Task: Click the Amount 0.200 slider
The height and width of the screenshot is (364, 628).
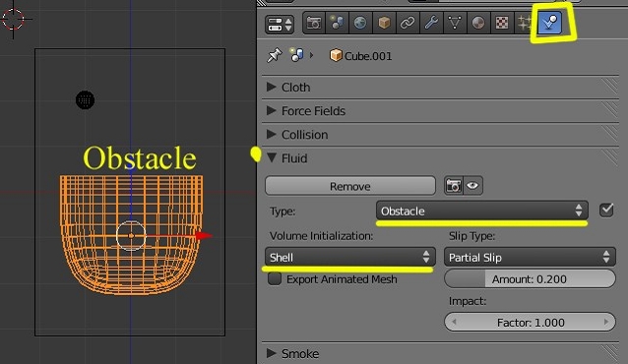Action: 530,278
